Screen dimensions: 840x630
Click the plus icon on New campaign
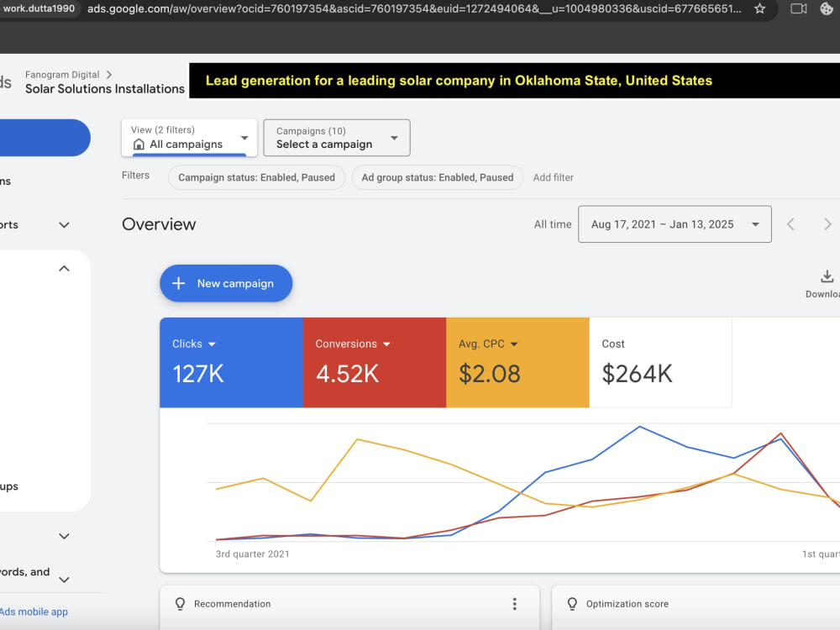pyautogui.click(x=178, y=283)
